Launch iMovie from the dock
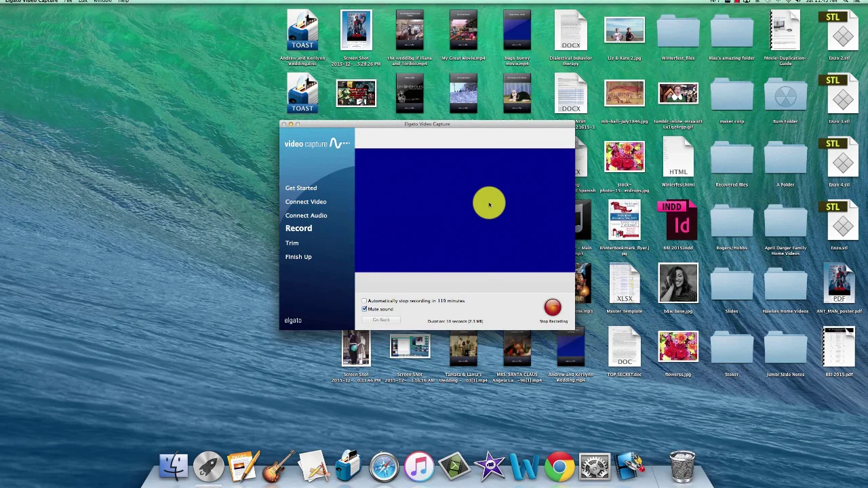The height and width of the screenshot is (488, 868). (x=489, y=466)
